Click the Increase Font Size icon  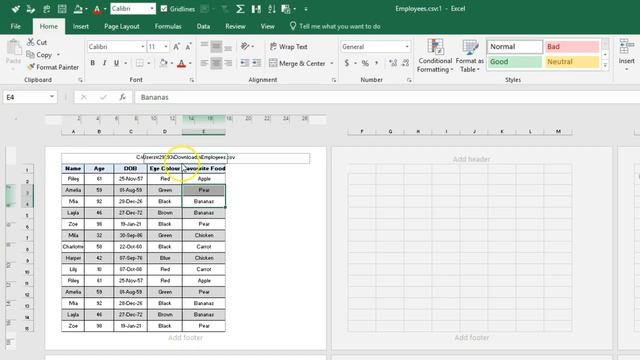pyautogui.click(x=176, y=47)
